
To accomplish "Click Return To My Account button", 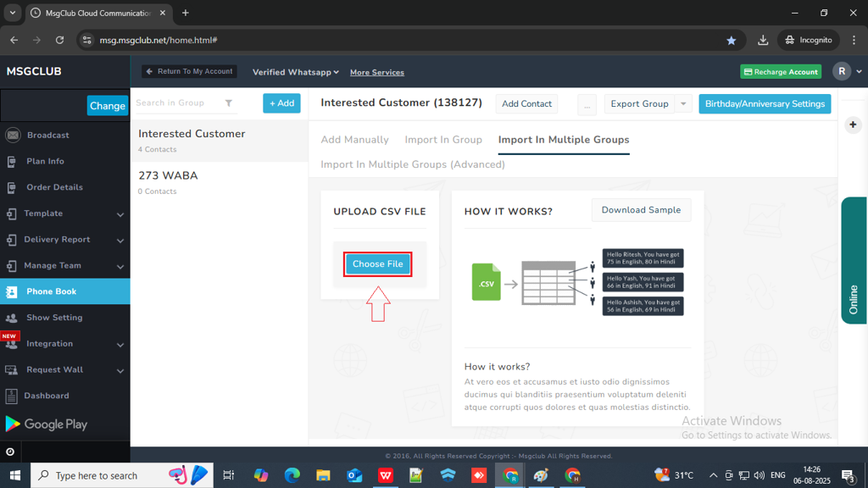I will pyautogui.click(x=189, y=71).
